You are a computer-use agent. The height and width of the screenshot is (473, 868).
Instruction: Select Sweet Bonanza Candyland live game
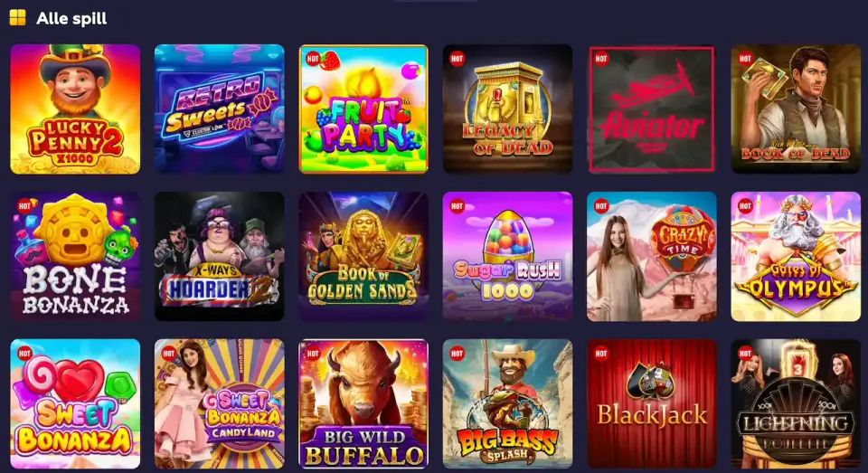(219, 403)
